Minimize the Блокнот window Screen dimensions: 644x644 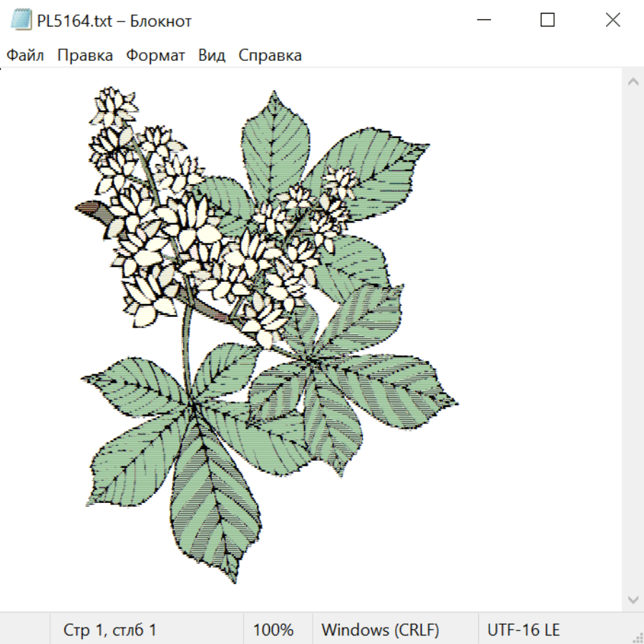click(484, 20)
